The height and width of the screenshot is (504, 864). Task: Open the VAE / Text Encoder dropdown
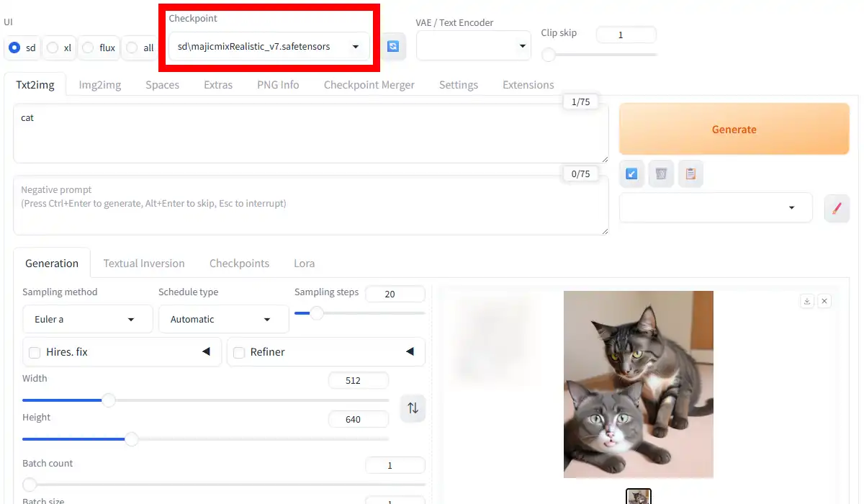tap(473, 46)
